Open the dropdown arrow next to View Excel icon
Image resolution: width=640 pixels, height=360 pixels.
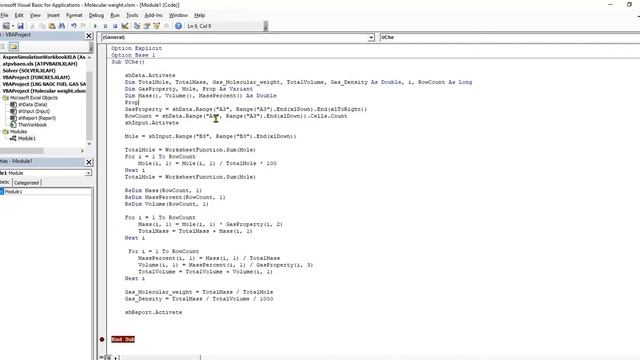13,26
